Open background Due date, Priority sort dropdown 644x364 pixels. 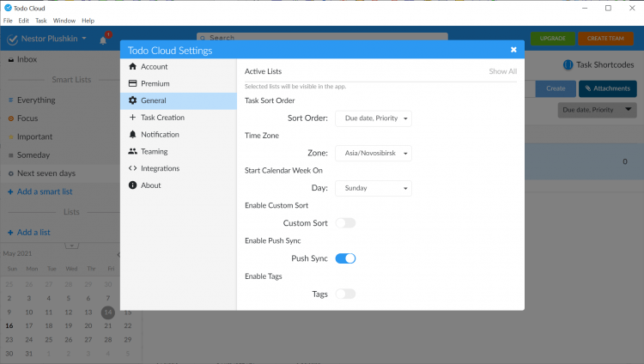[597, 110]
